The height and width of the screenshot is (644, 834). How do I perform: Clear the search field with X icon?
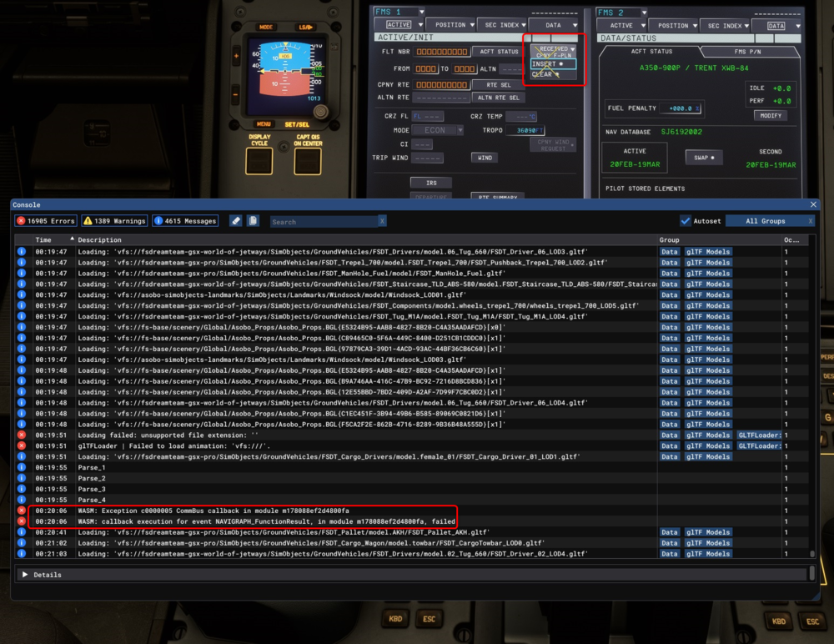click(382, 222)
